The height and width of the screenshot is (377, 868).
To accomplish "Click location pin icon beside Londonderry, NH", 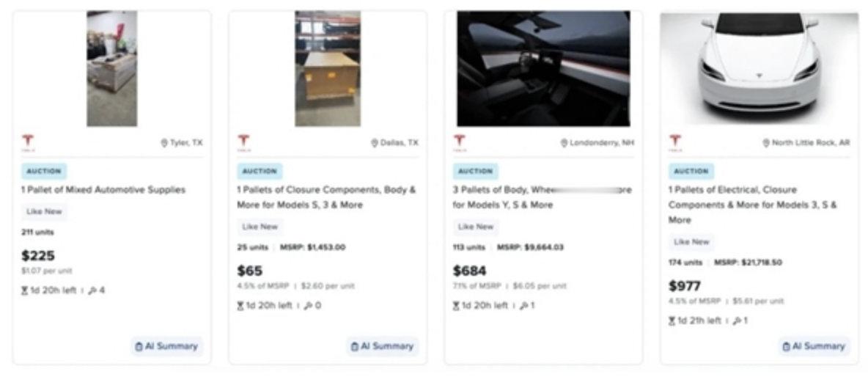I will tap(564, 143).
